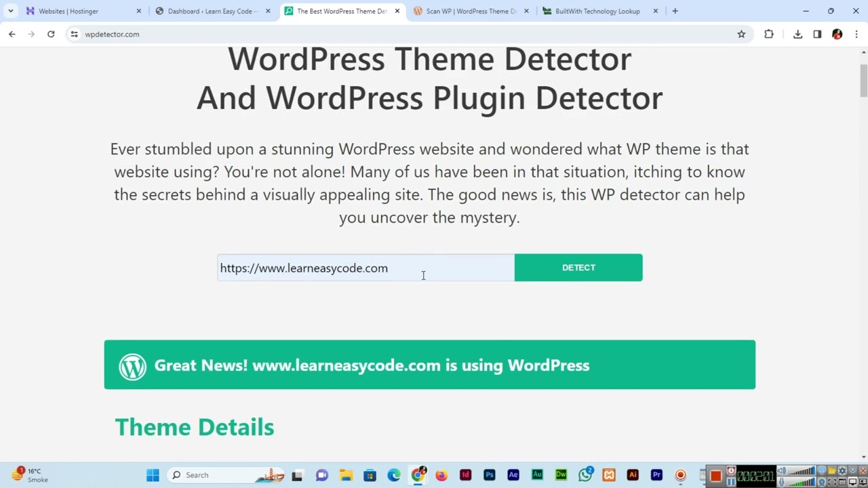868x488 pixels.
Task: Click the browser back arrow
Action: pyautogui.click(x=12, y=34)
